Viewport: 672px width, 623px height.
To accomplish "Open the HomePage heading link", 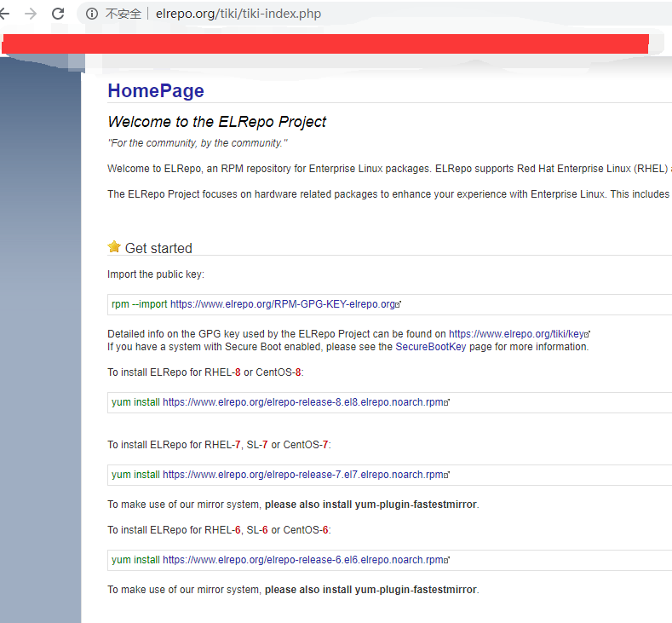I will 156,90.
